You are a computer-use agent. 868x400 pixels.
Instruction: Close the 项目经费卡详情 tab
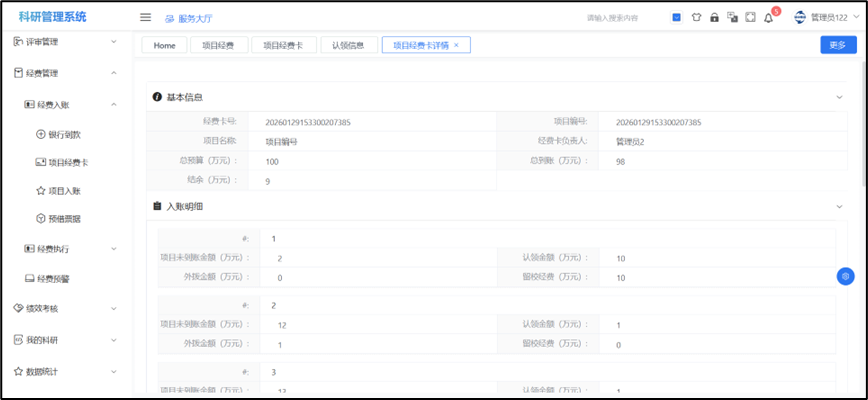457,45
